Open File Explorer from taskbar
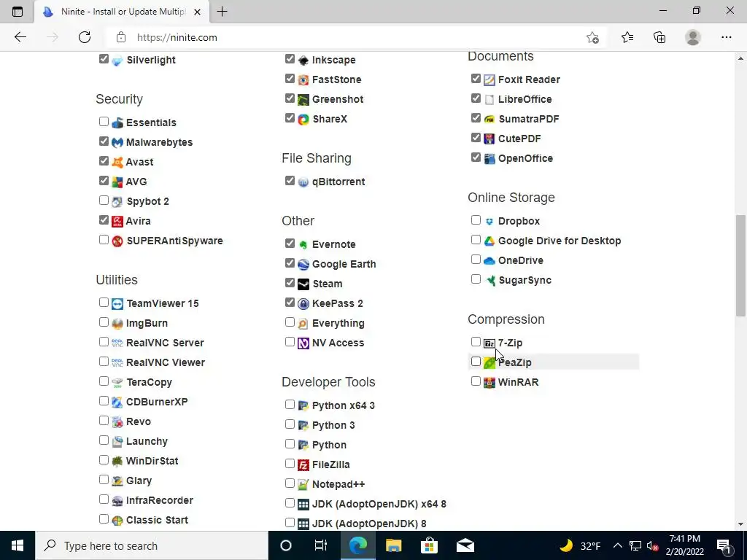 pos(393,545)
